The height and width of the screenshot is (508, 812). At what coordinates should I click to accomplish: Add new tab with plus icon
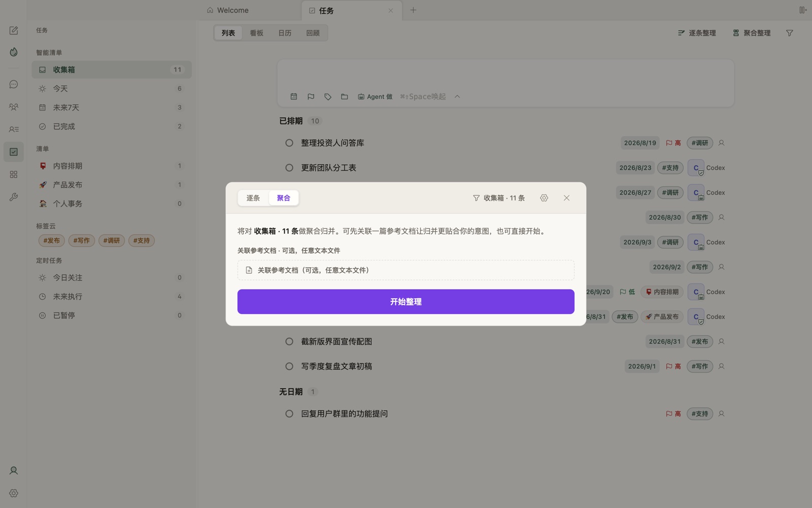point(413,10)
